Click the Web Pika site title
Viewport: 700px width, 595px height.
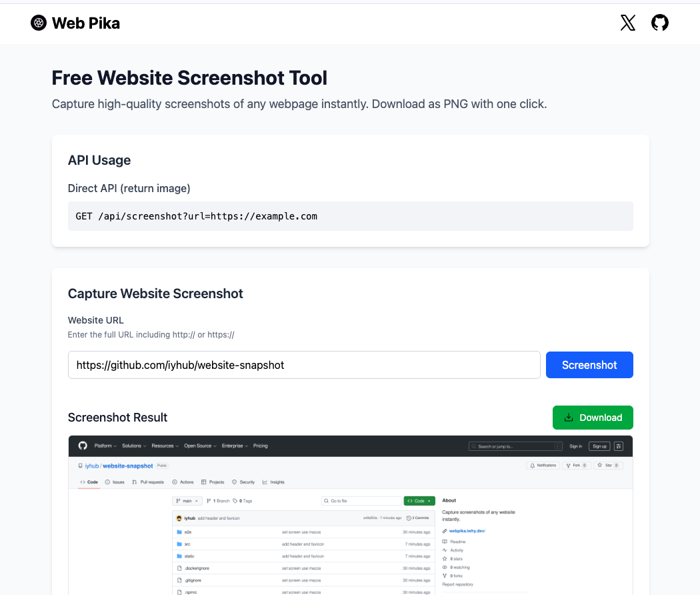point(86,23)
